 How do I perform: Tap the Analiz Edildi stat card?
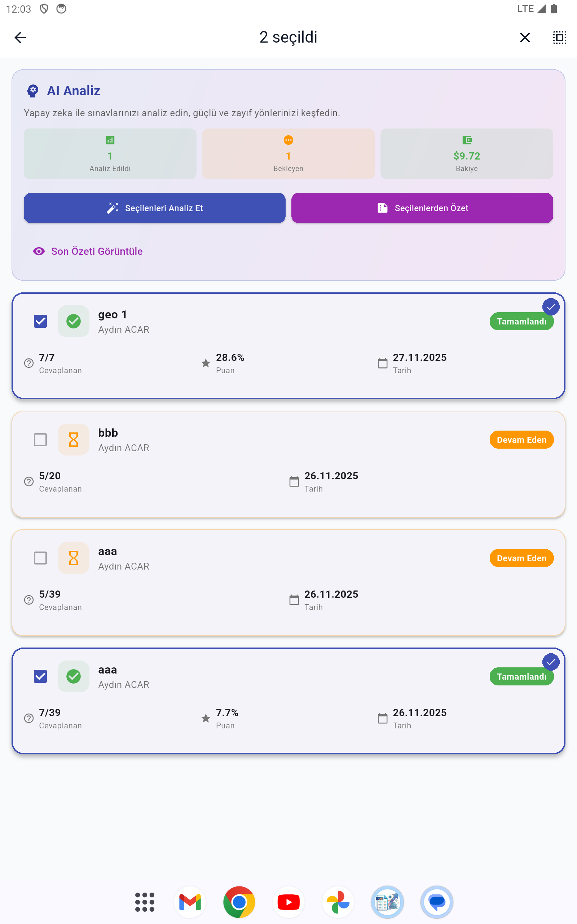tap(110, 153)
